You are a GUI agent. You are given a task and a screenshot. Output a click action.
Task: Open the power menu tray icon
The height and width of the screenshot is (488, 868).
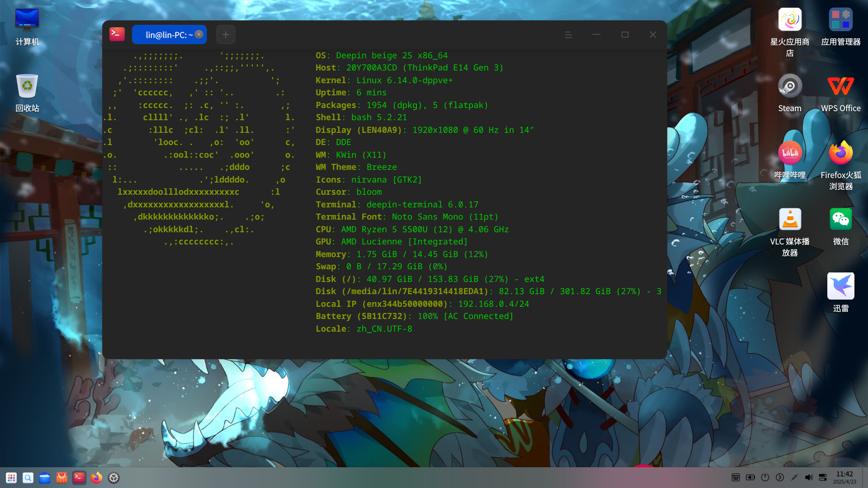click(x=765, y=477)
